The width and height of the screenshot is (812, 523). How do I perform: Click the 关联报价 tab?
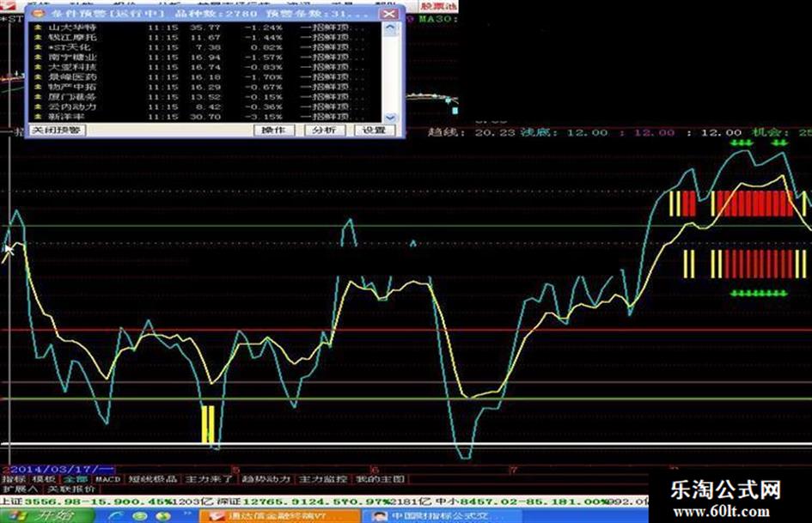pos(71,489)
